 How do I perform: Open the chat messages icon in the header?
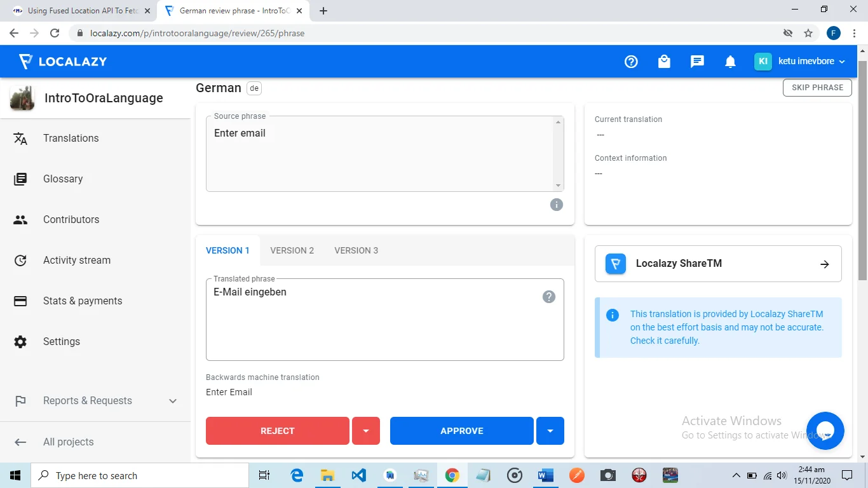click(697, 62)
